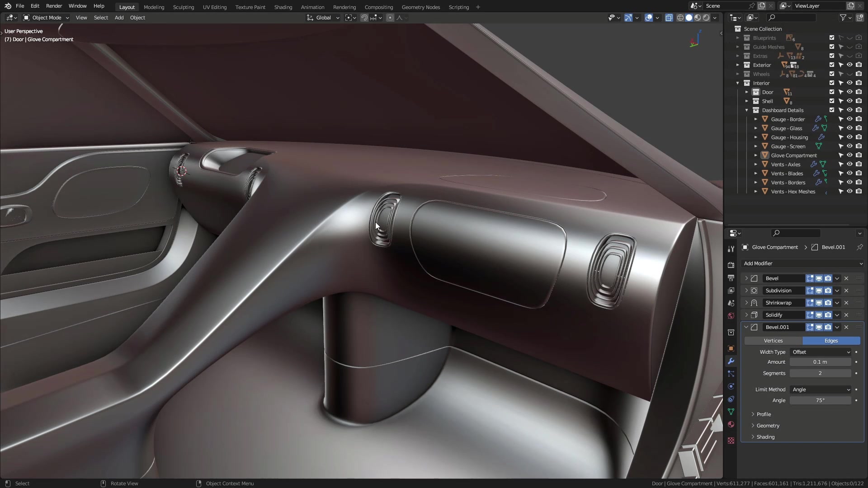Screen dimensions: 868x488
Task: Open the Tool properties tab icon
Action: click(x=731, y=249)
